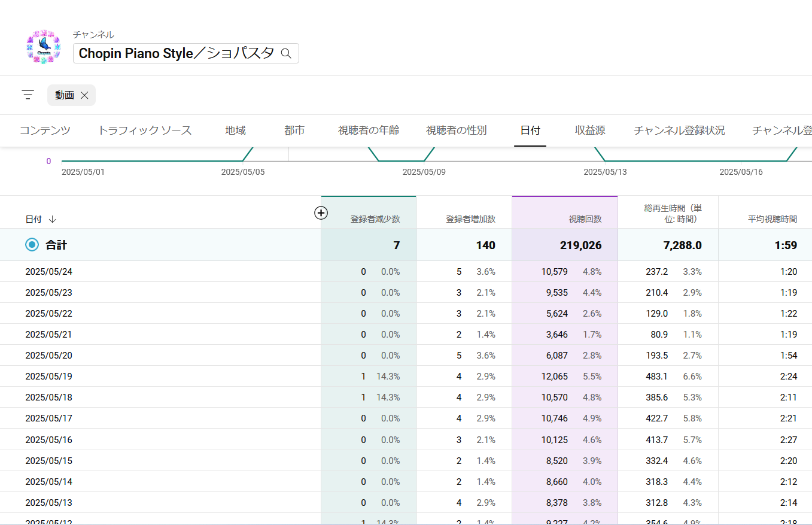The height and width of the screenshot is (525, 812).
Task: Click the 動画 filter chip label
Action: [65, 95]
